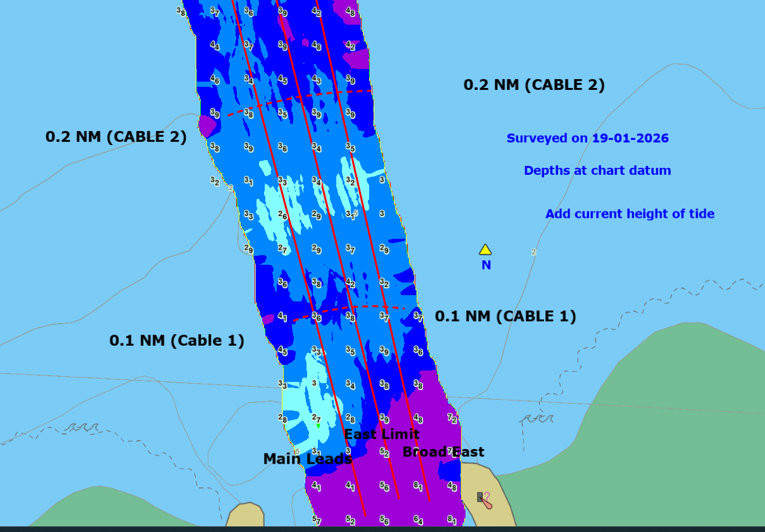Click the wave symbol right of the channel
This screenshot has width=765, height=532.
coord(537,419)
